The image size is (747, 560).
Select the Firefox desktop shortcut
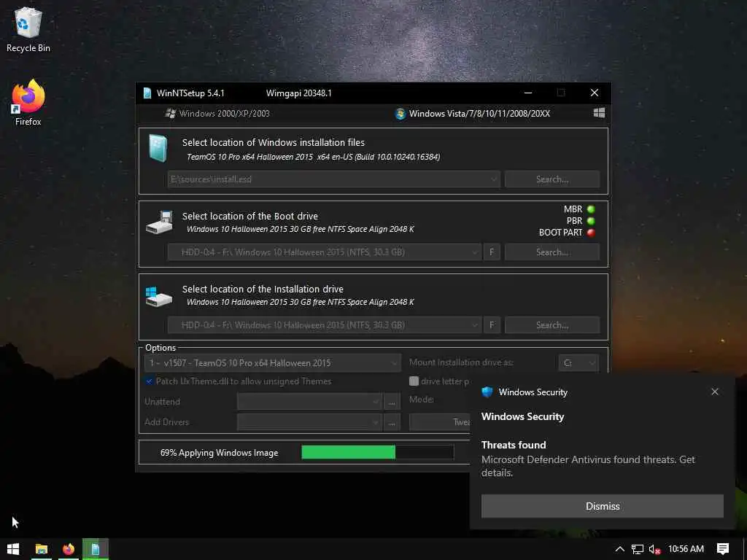point(28,102)
